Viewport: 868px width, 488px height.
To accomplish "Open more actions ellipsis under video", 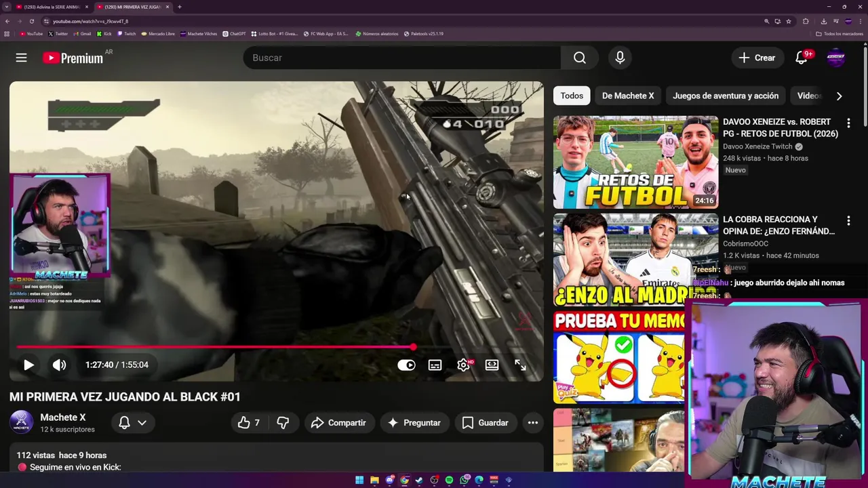I will (533, 423).
